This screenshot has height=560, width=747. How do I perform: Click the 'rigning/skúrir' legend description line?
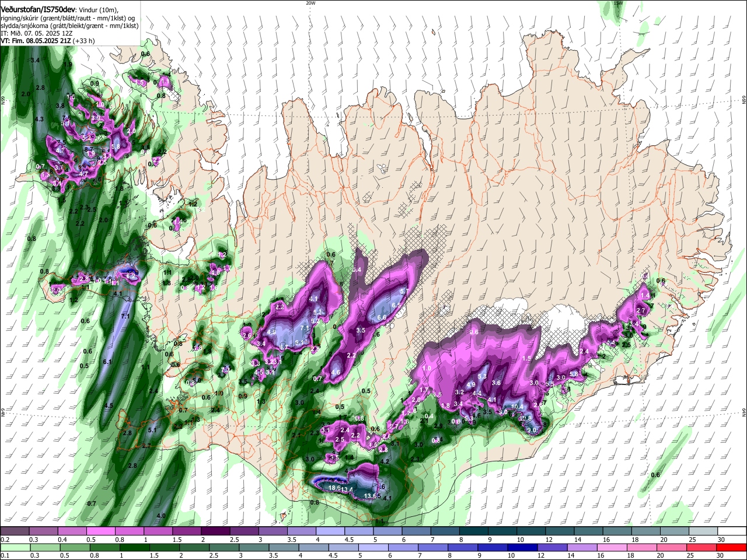(x=68, y=17)
